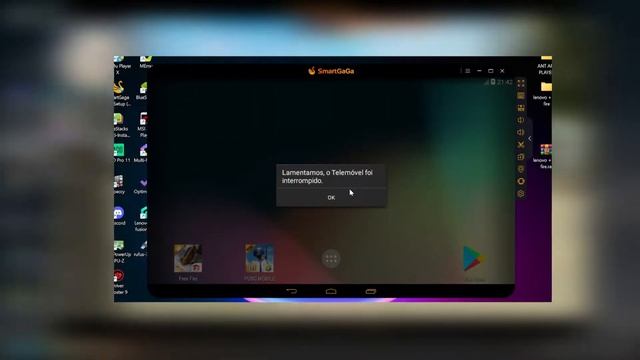This screenshot has height=360, width=640.
Task: Launch the Free Fire app
Action: click(188, 262)
